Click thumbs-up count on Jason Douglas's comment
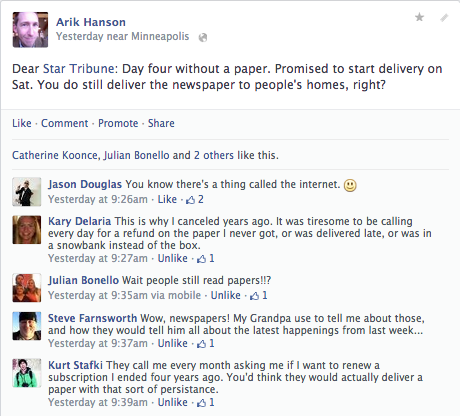This screenshot has height=416, width=460. pyautogui.click(x=195, y=199)
